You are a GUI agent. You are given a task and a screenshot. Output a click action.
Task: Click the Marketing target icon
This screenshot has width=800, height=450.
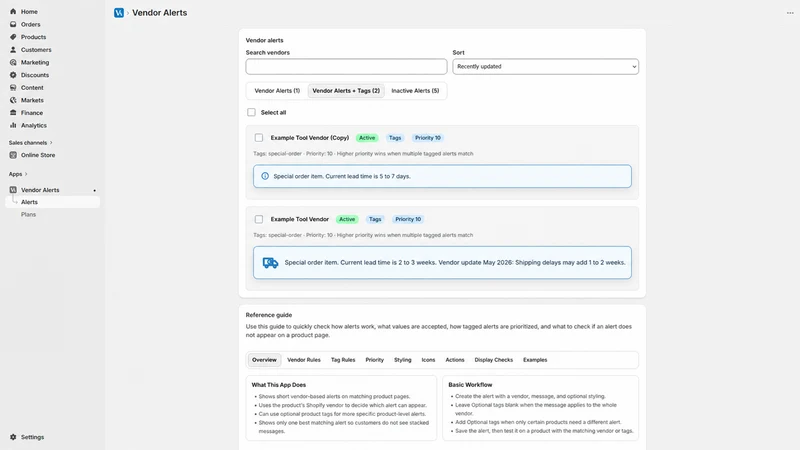13,62
